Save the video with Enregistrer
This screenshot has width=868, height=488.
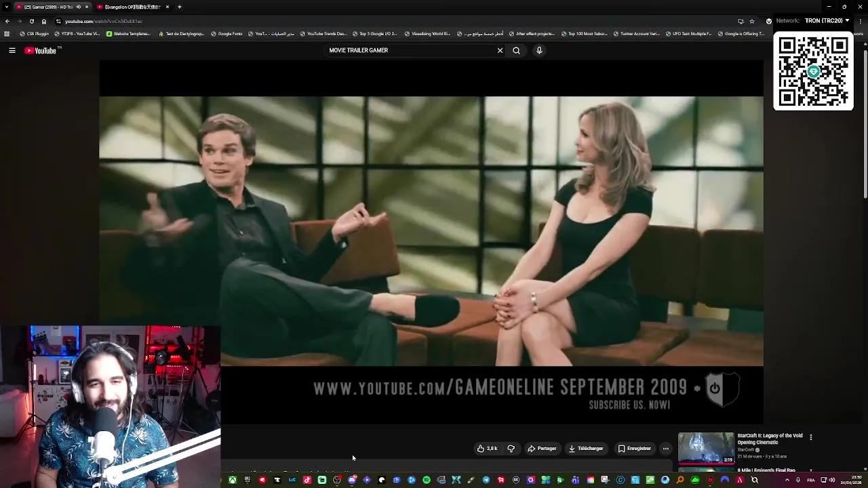coord(635,448)
